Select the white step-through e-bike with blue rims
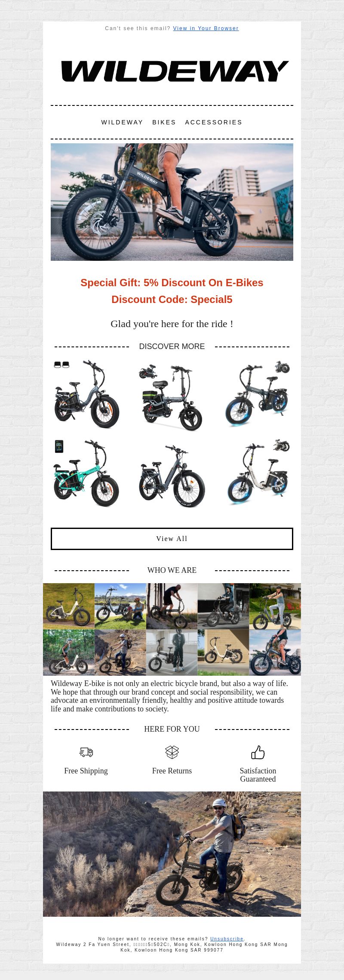This screenshot has height=980, width=344. 258,473
